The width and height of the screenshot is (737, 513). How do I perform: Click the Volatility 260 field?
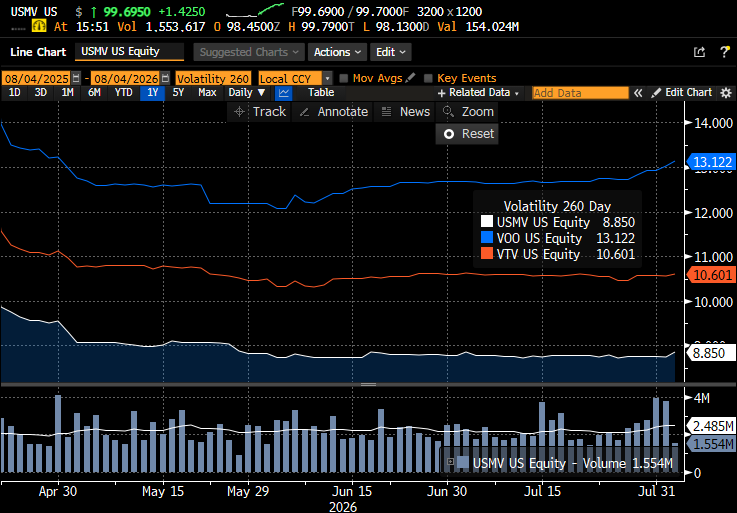coord(213,78)
